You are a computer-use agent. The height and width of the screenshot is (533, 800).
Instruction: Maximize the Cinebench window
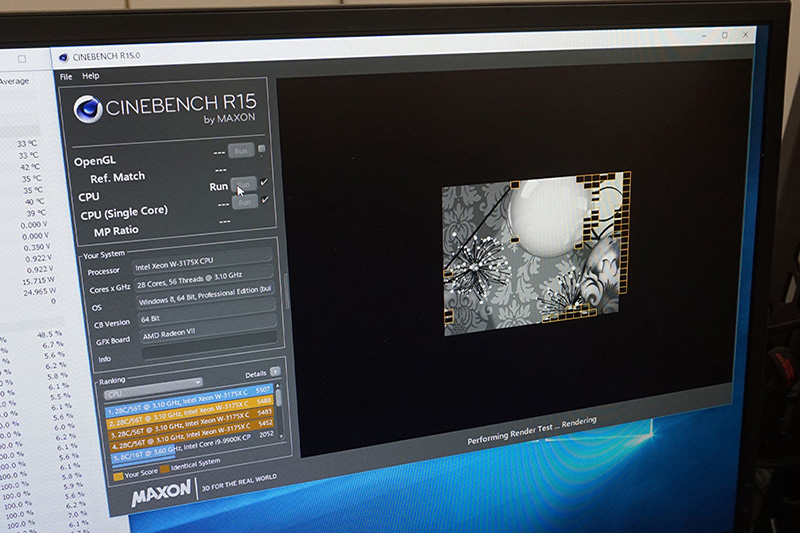click(724, 35)
